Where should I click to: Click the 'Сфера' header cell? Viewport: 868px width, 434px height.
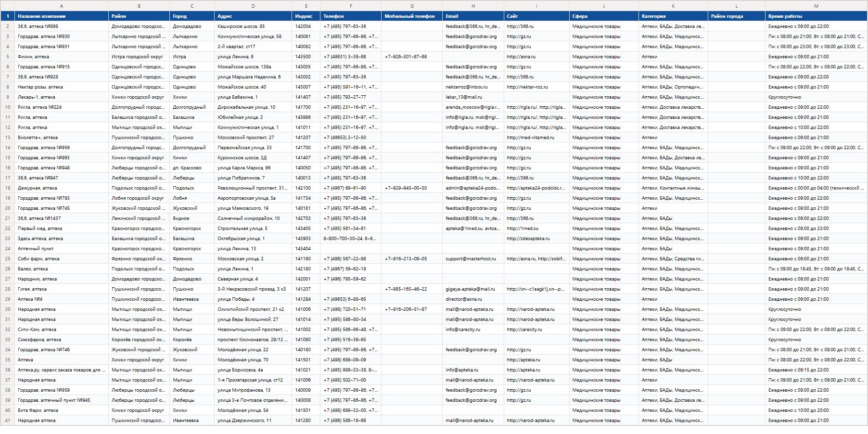(x=604, y=16)
